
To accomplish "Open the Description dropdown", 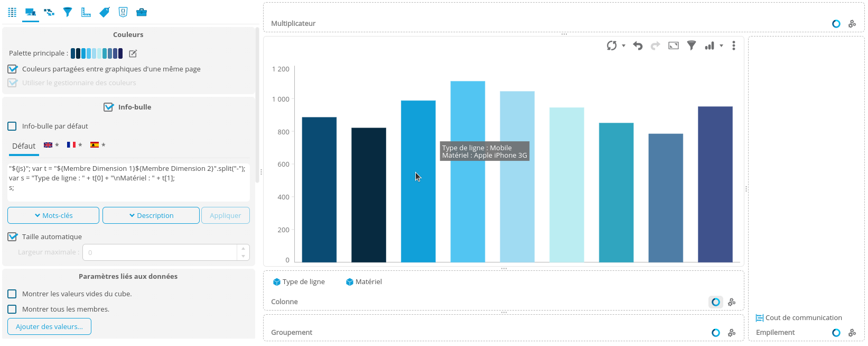I will click(x=151, y=216).
